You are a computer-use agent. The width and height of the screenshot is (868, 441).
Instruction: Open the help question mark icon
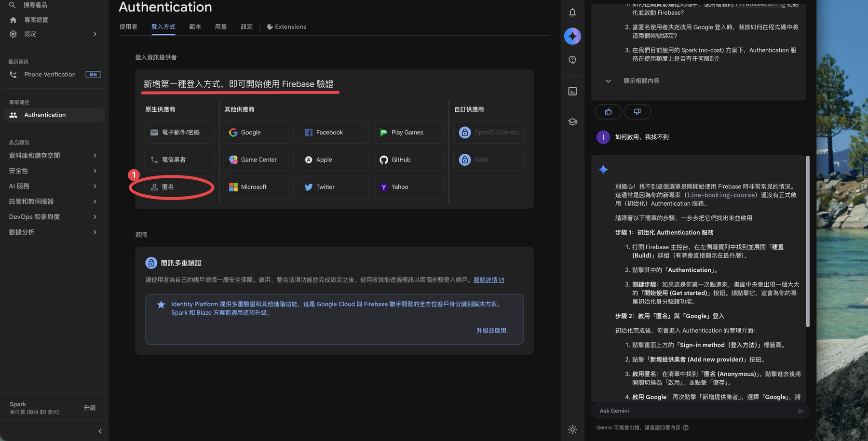point(572,60)
